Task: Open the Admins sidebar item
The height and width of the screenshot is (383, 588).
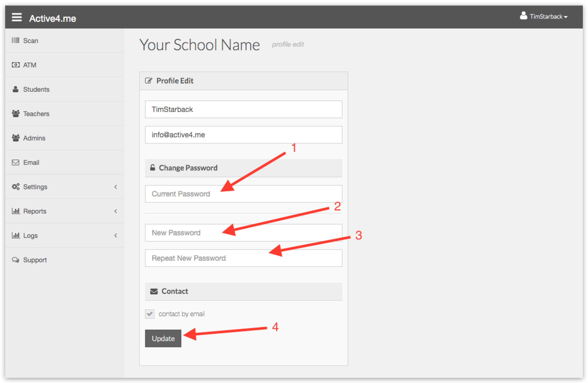Action: tap(34, 138)
